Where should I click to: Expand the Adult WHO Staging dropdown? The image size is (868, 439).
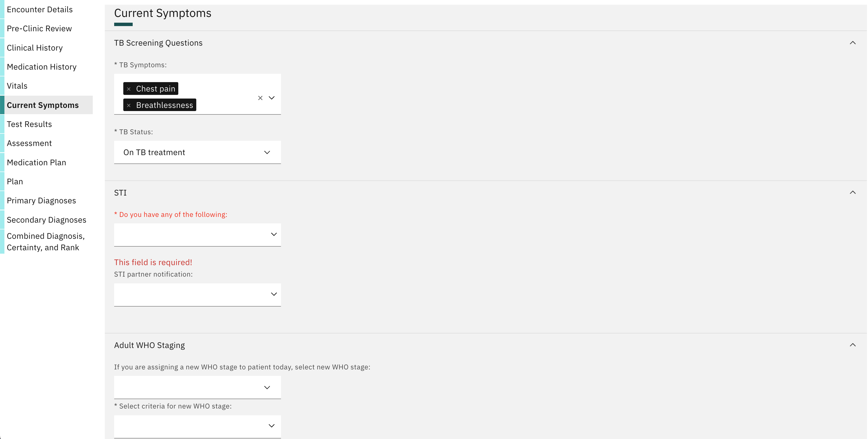pos(267,387)
